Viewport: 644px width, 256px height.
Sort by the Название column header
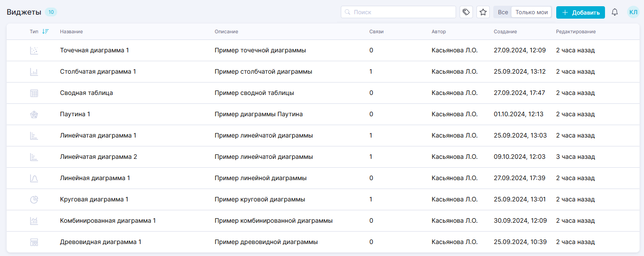tap(71, 32)
